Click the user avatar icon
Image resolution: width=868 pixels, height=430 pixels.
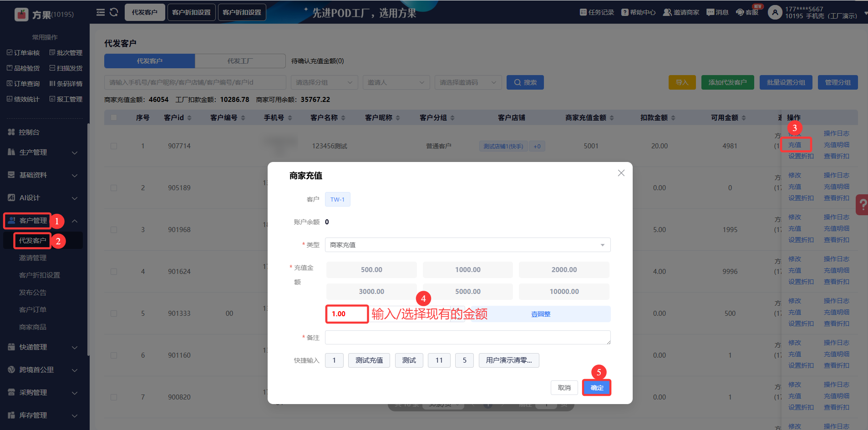[x=775, y=12]
